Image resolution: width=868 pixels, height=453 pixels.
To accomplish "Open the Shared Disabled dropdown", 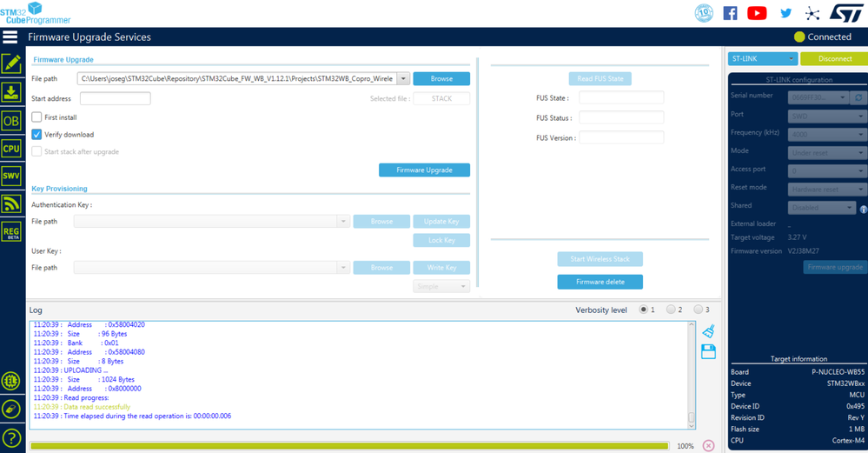I will 822,208.
